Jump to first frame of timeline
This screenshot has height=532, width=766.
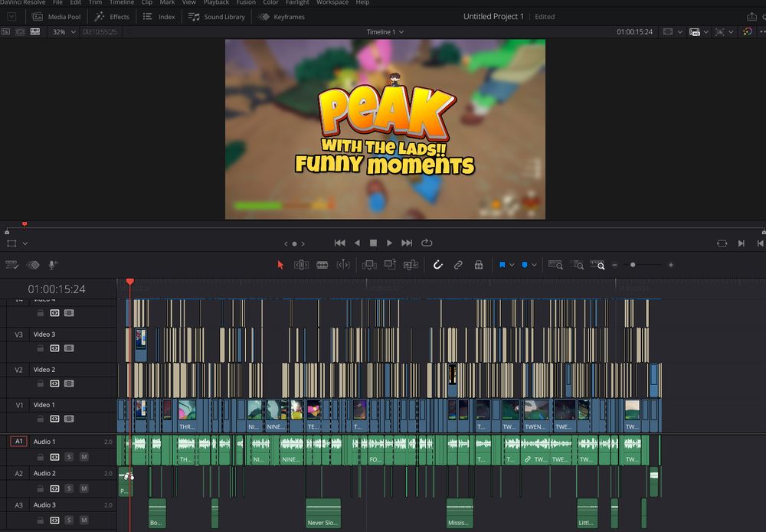click(339, 243)
